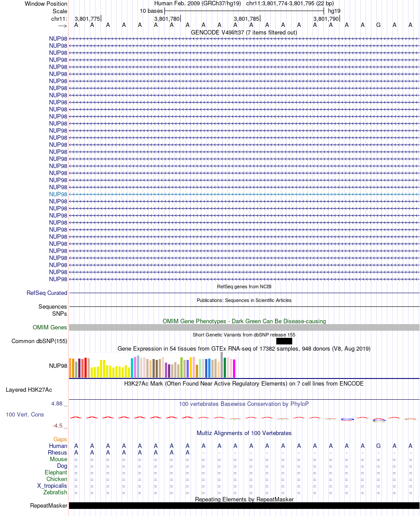Screen dimensions: 420x516
Task: Open the GTEx Gene Expression track title
Action: coord(244,349)
